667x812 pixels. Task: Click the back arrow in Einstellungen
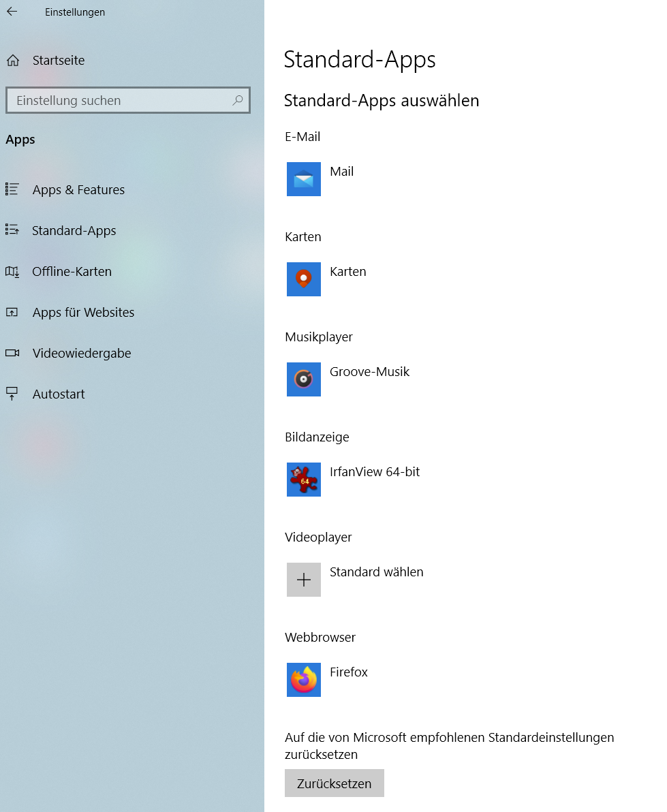tap(12, 12)
